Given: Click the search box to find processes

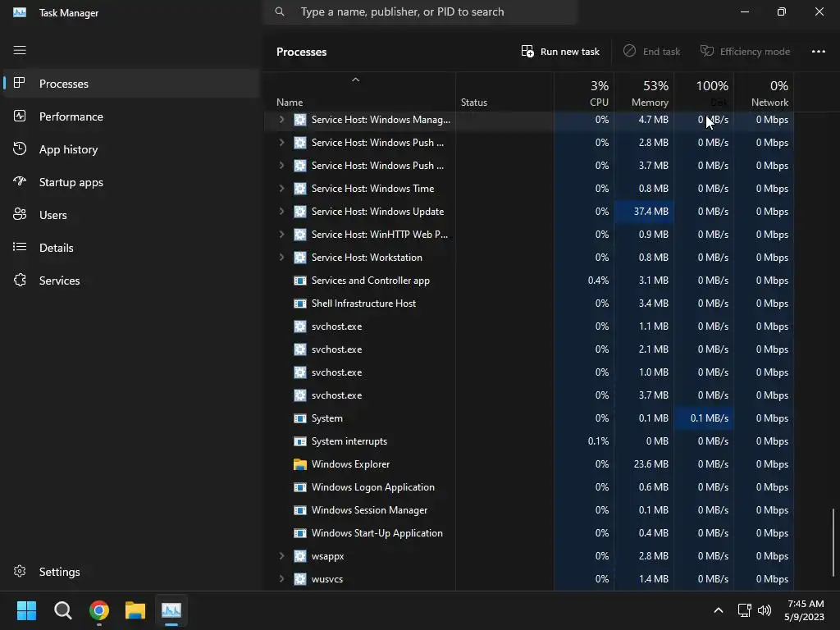Looking at the screenshot, I should point(420,11).
